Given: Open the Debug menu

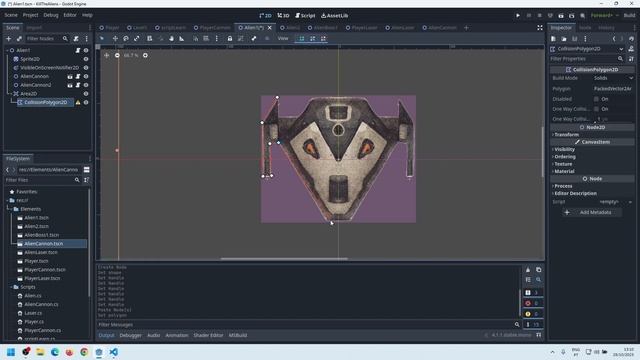Looking at the screenshot, I should [51, 15].
